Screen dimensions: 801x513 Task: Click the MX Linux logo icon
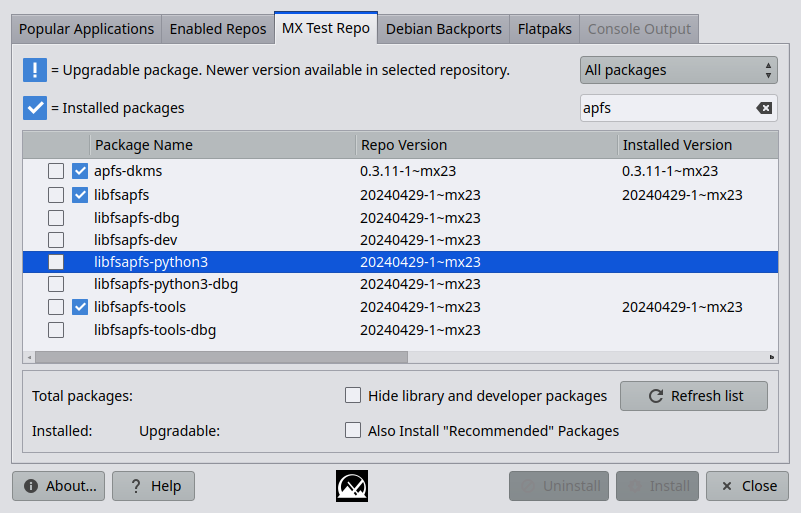pyautogui.click(x=351, y=486)
